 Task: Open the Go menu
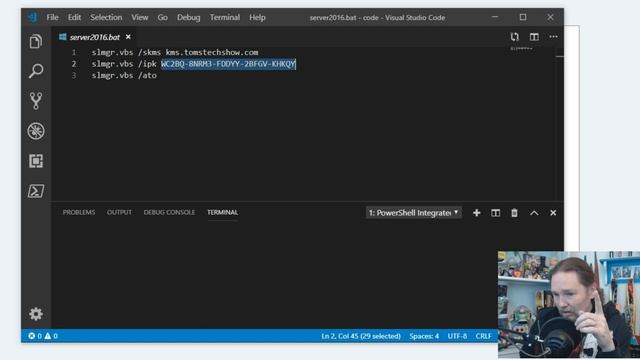pyautogui.click(x=162, y=18)
